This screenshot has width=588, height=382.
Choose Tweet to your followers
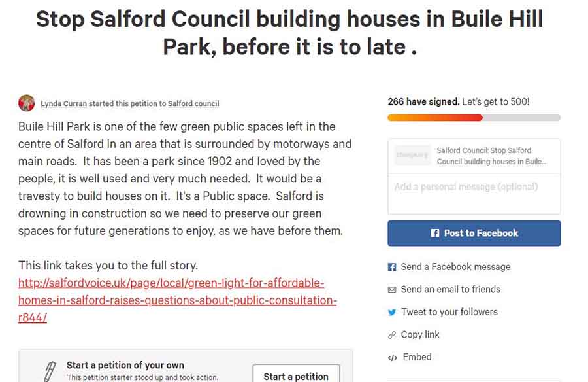(449, 312)
